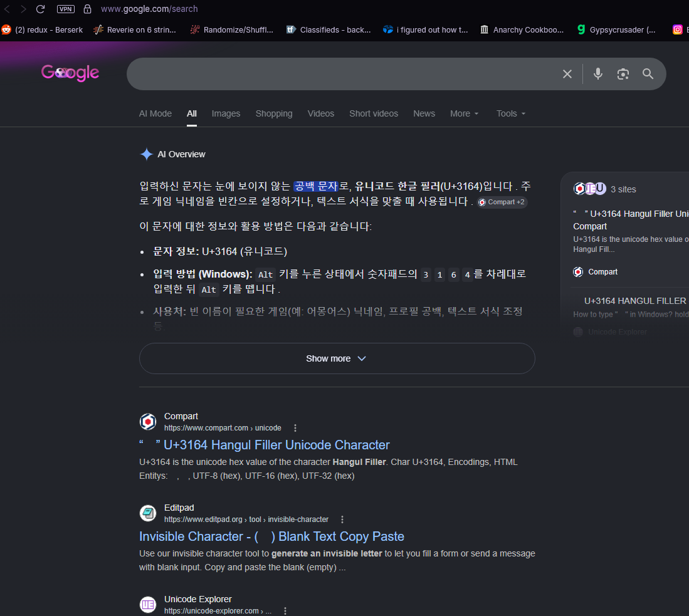689x616 pixels.
Task: Switch to AI Mode tab
Action: click(x=155, y=113)
